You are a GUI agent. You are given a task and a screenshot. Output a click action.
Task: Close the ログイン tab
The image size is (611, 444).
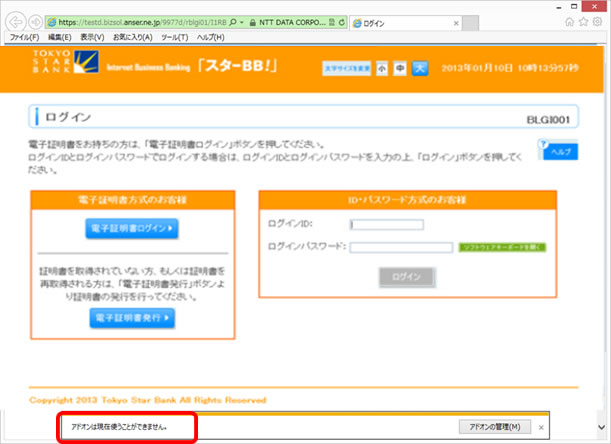click(x=456, y=23)
